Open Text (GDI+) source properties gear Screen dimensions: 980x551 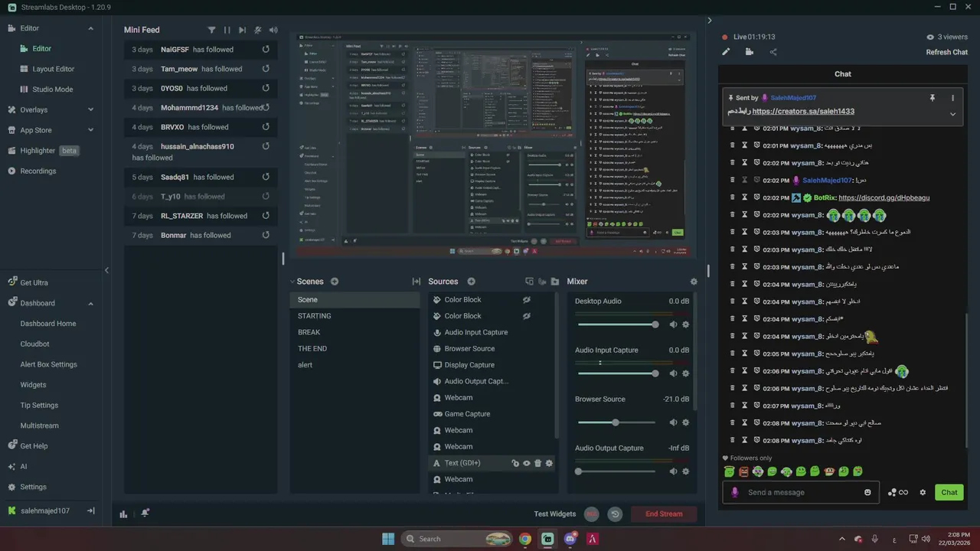pos(549,463)
